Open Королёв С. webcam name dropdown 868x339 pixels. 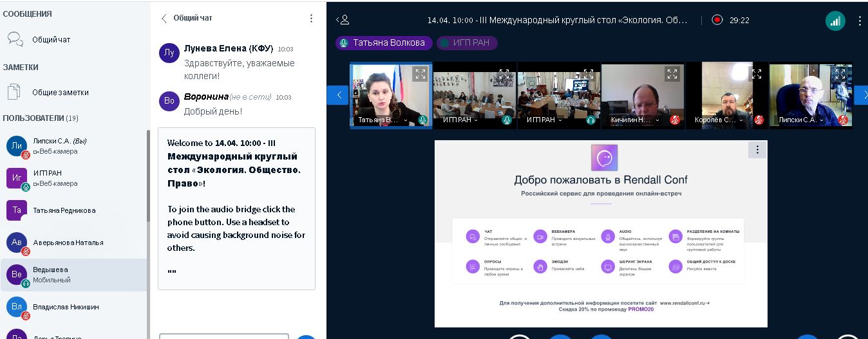717,120
